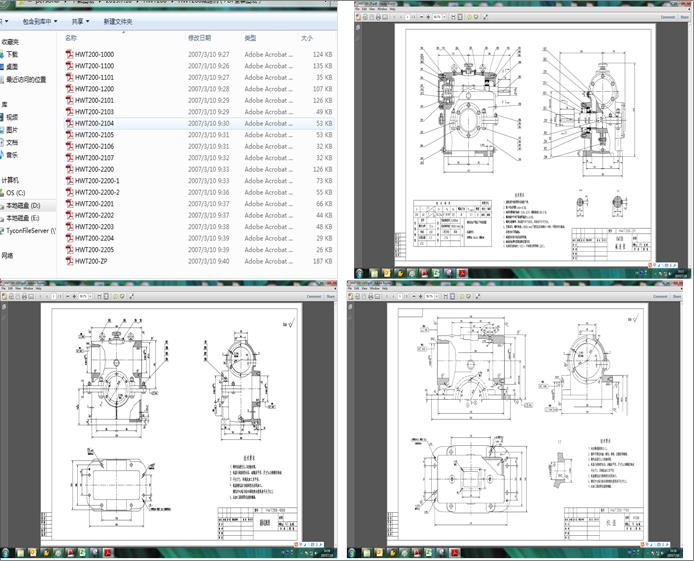The height and width of the screenshot is (561, 694).
Task: Select the HWT200-2200-1 file row
Action: (97, 181)
